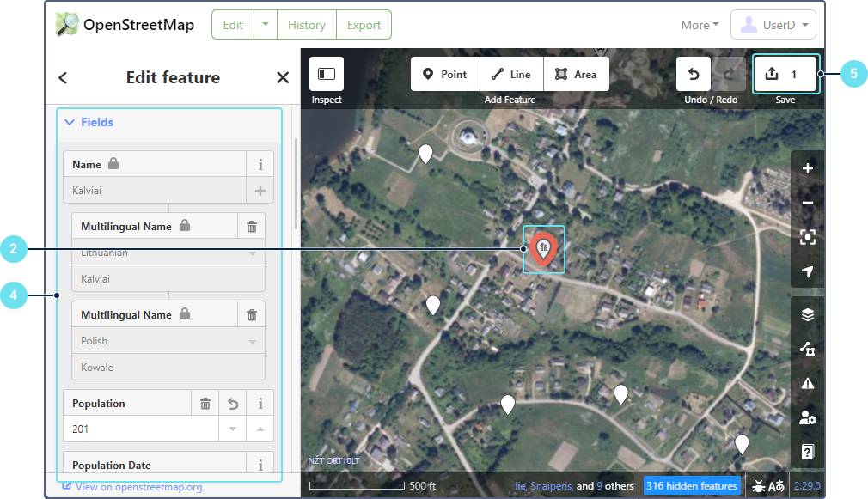Image resolution: width=868 pixels, height=499 pixels.
Task: Select the Area add feature tool
Action: click(576, 75)
